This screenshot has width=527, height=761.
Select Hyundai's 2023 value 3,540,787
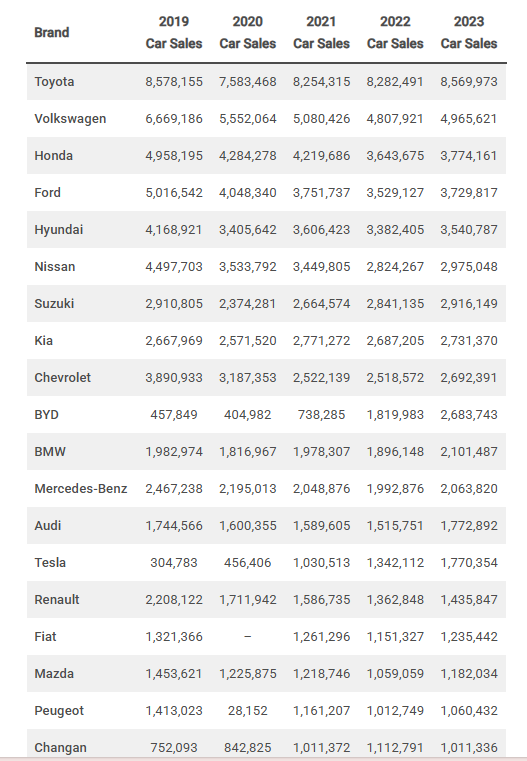pyautogui.click(x=469, y=230)
